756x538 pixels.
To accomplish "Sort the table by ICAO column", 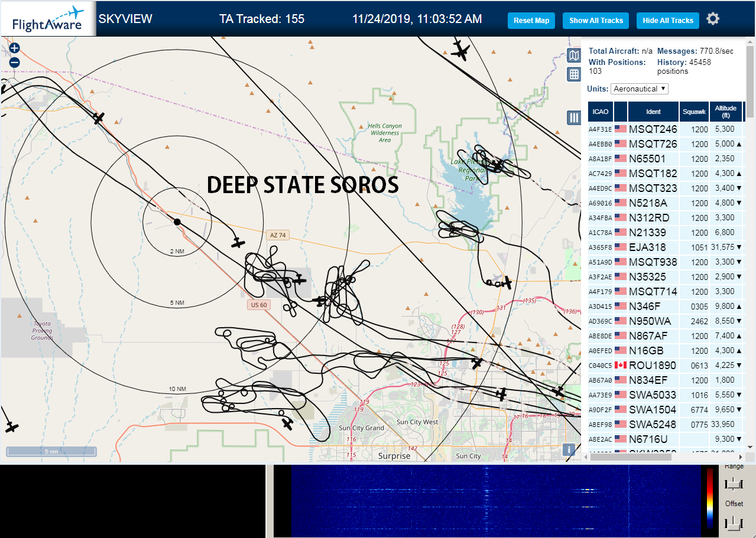I will [601, 112].
